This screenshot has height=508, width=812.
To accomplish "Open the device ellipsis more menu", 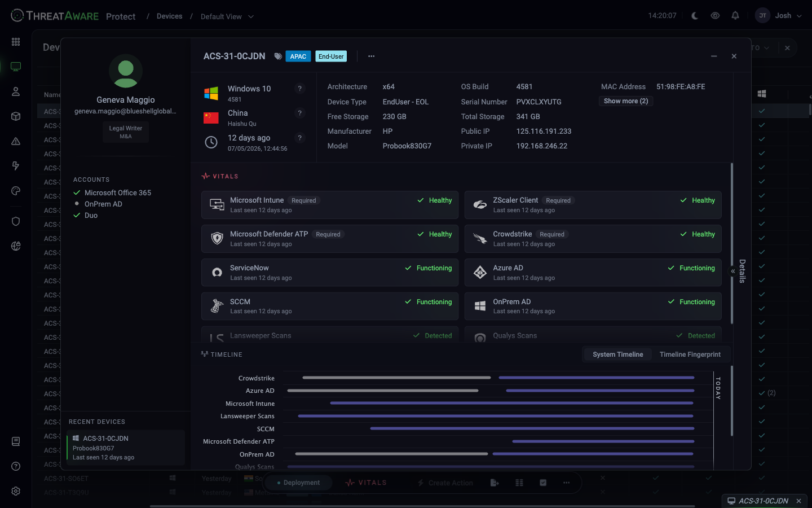I will pos(371,56).
